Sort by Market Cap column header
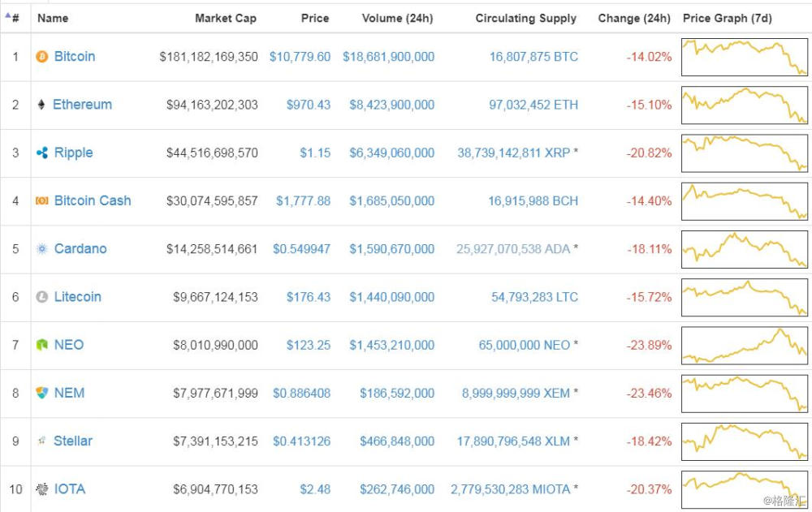This screenshot has height=512, width=812. (226, 18)
